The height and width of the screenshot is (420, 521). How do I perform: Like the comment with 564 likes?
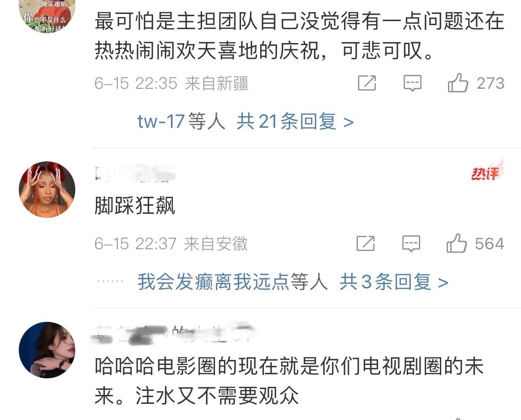(x=456, y=243)
